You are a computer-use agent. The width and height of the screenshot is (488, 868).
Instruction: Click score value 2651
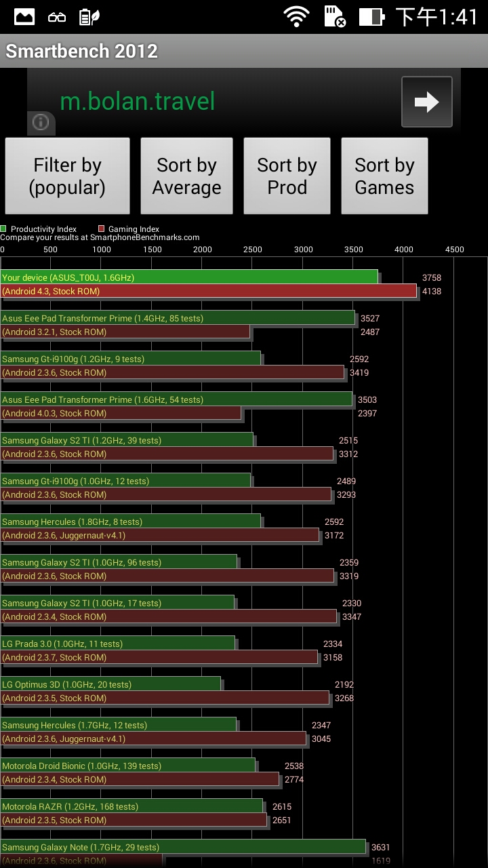[282, 820]
